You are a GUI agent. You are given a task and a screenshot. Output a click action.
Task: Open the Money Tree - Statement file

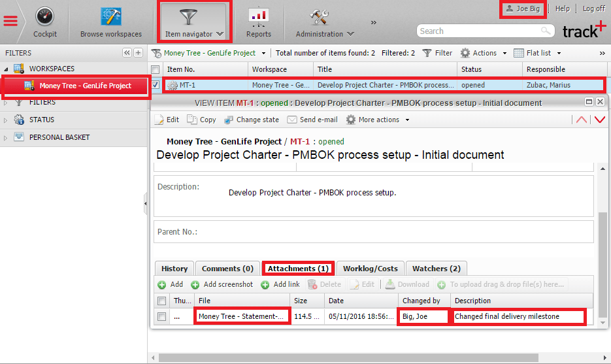click(x=242, y=316)
